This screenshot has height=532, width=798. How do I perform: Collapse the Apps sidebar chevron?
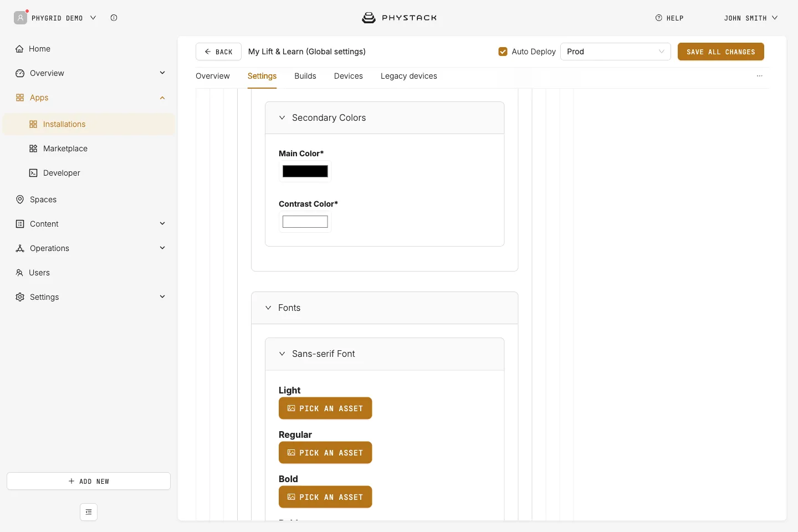[162, 98]
